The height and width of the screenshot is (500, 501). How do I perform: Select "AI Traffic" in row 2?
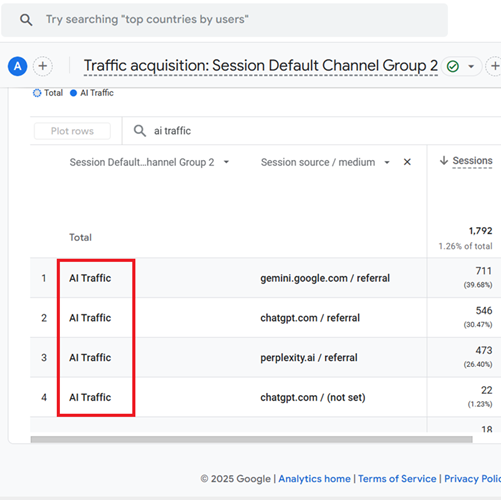tap(90, 318)
